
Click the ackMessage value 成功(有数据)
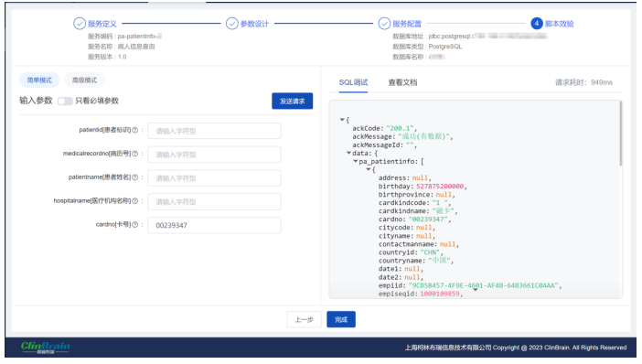click(x=423, y=136)
